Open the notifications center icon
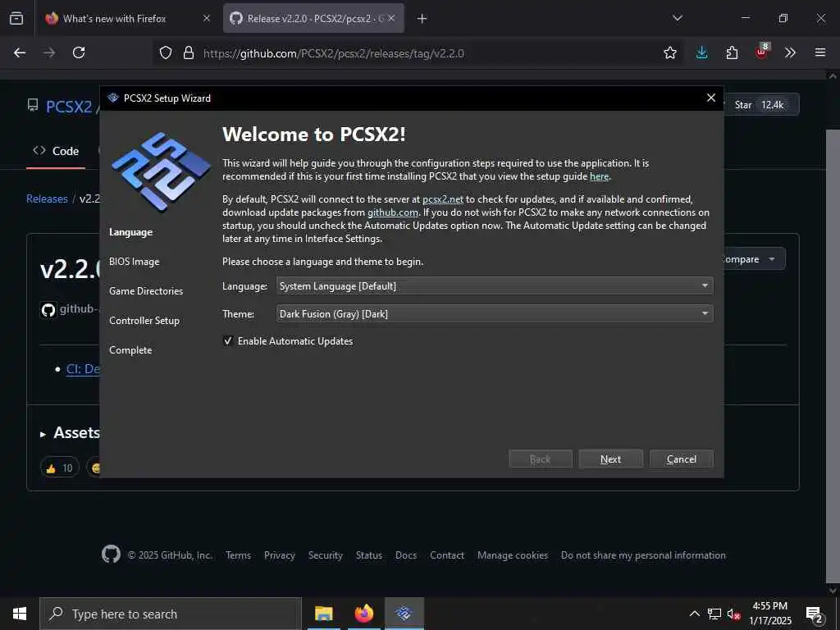Screen dimensions: 840x630 (815, 614)
